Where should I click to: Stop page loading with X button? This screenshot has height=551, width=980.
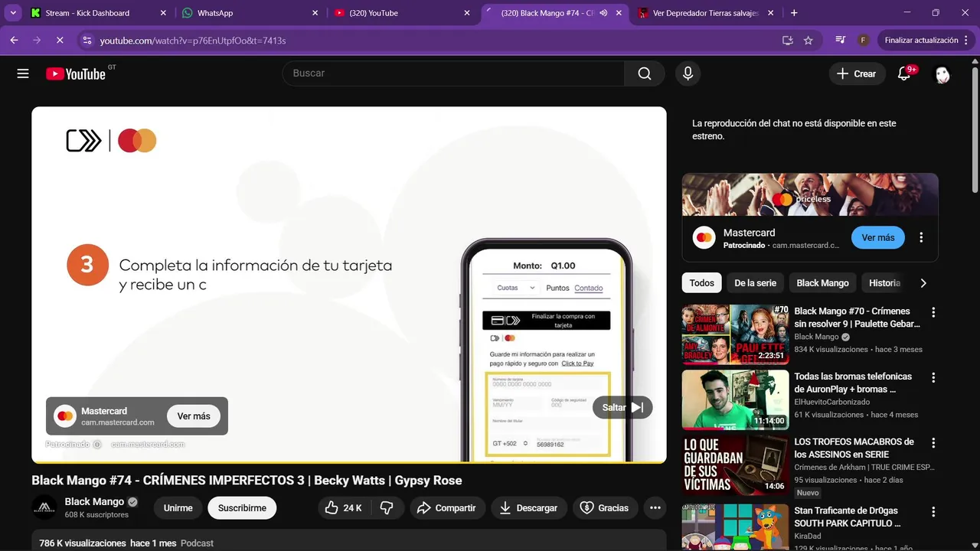point(60,40)
